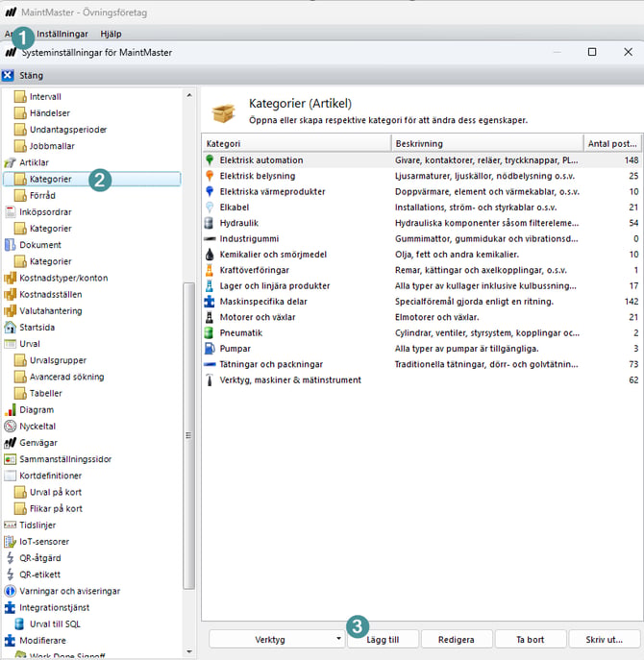644x660 pixels.
Task: Open Valutahantering in the tree
Action: (51, 310)
